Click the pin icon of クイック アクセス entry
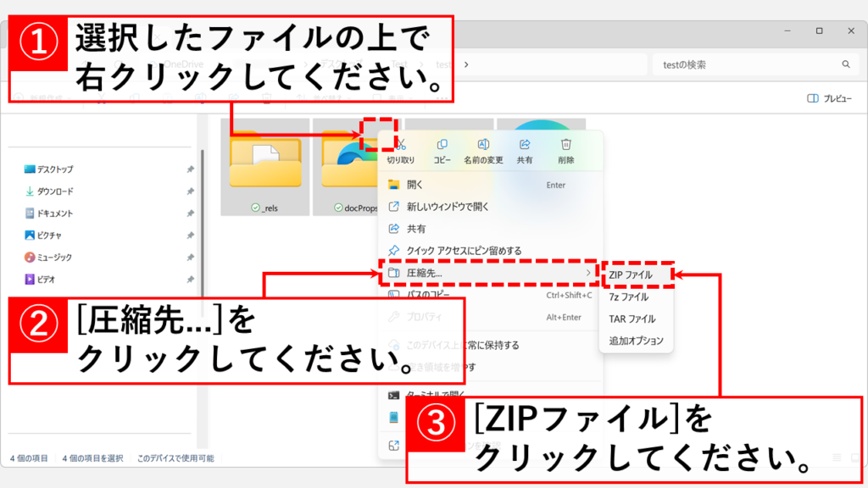Image resolution: width=868 pixels, height=488 pixels. 393,251
